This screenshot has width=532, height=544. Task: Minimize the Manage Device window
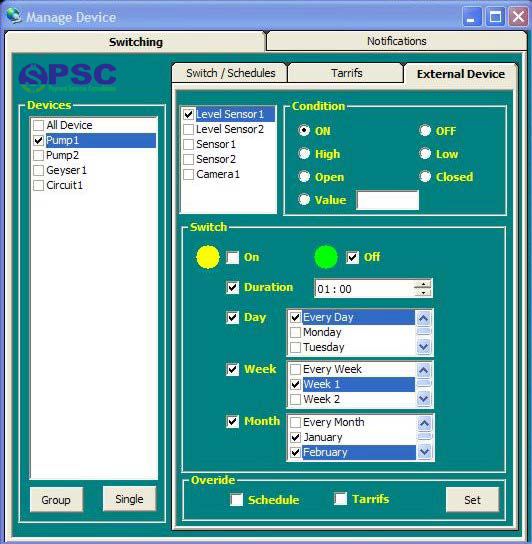(x=472, y=16)
